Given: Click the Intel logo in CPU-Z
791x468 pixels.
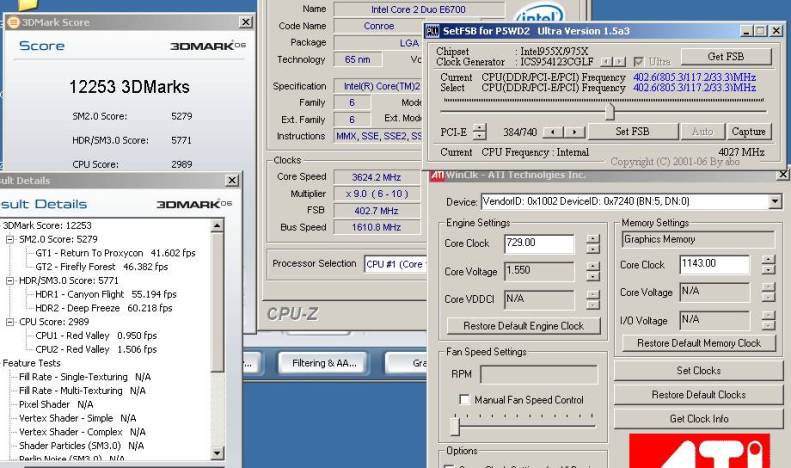Looking at the screenshot, I should 540,14.
